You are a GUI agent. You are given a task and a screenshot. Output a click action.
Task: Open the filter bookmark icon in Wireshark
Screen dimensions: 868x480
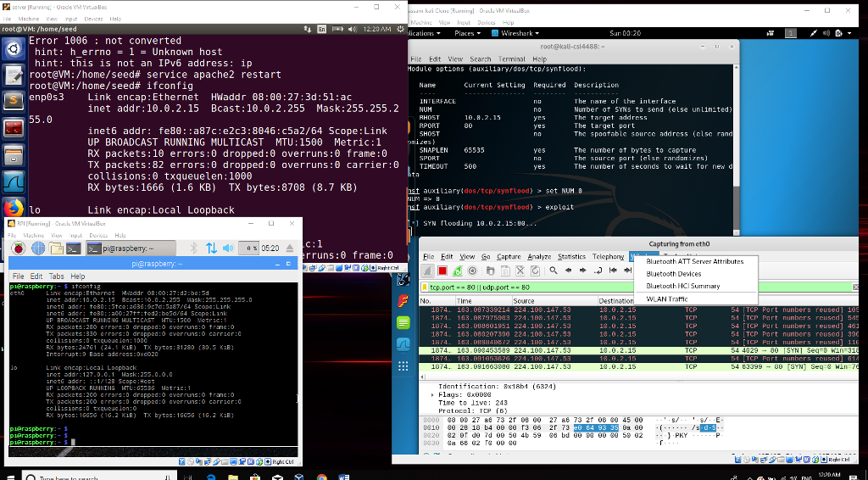point(425,287)
